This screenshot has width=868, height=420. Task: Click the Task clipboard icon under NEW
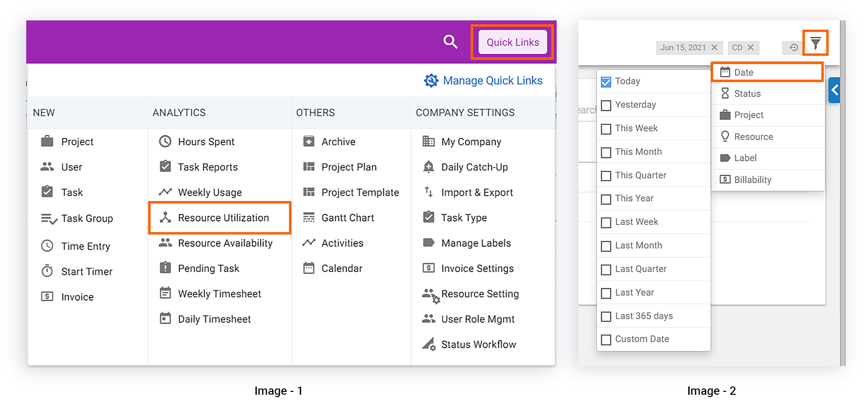pyautogui.click(x=47, y=191)
